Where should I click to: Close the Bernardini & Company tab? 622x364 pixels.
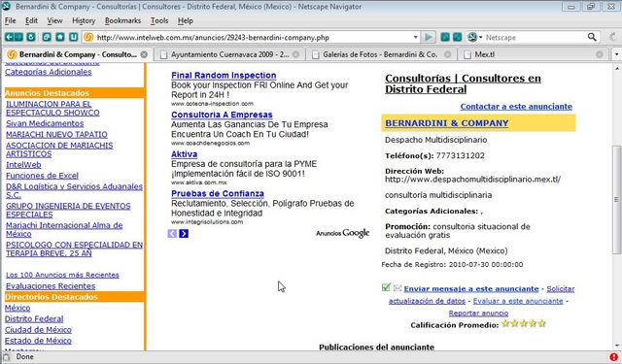tap(144, 54)
